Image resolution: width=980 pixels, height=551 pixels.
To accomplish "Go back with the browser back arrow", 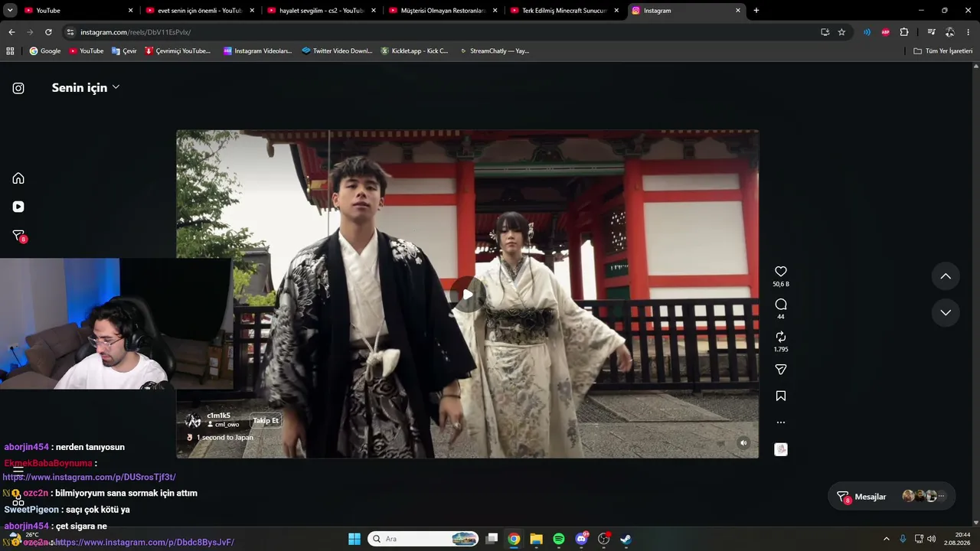I will (x=11, y=32).
